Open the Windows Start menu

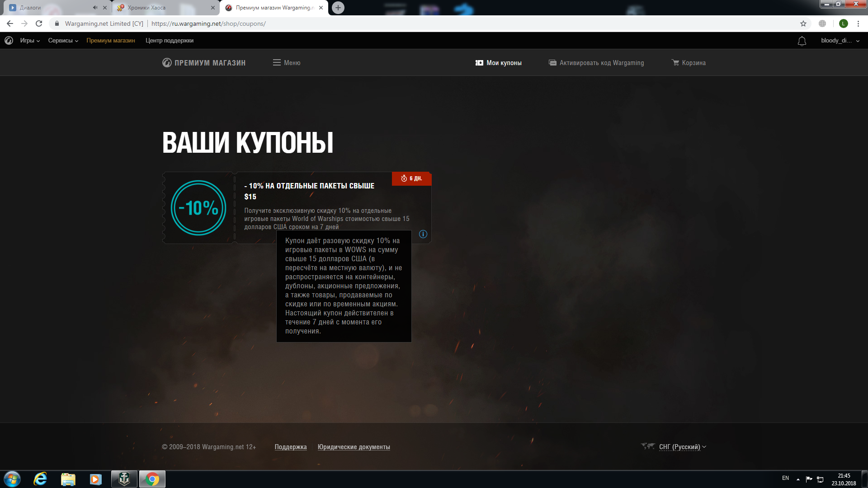(x=12, y=479)
